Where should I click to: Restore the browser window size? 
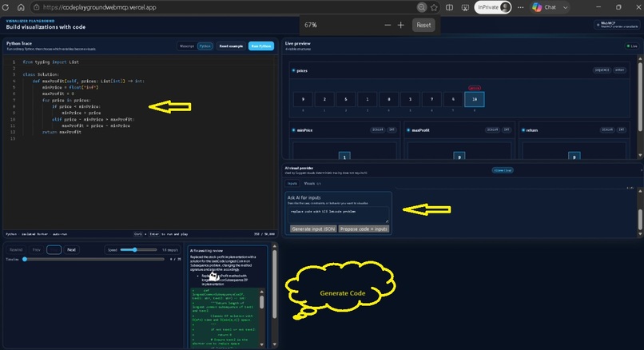pyautogui.click(x=618, y=7)
